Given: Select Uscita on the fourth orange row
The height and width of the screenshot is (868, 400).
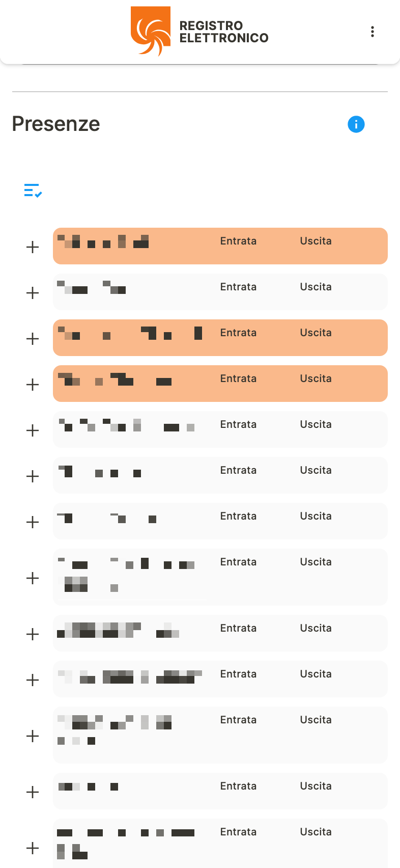Looking at the screenshot, I should click(316, 378).
